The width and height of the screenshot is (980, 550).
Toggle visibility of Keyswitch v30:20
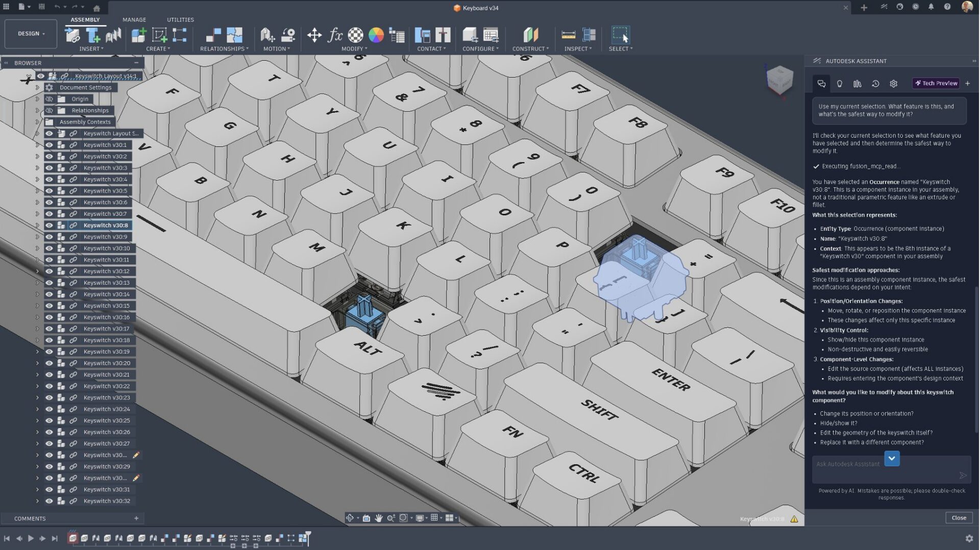(x=49, y=363)
